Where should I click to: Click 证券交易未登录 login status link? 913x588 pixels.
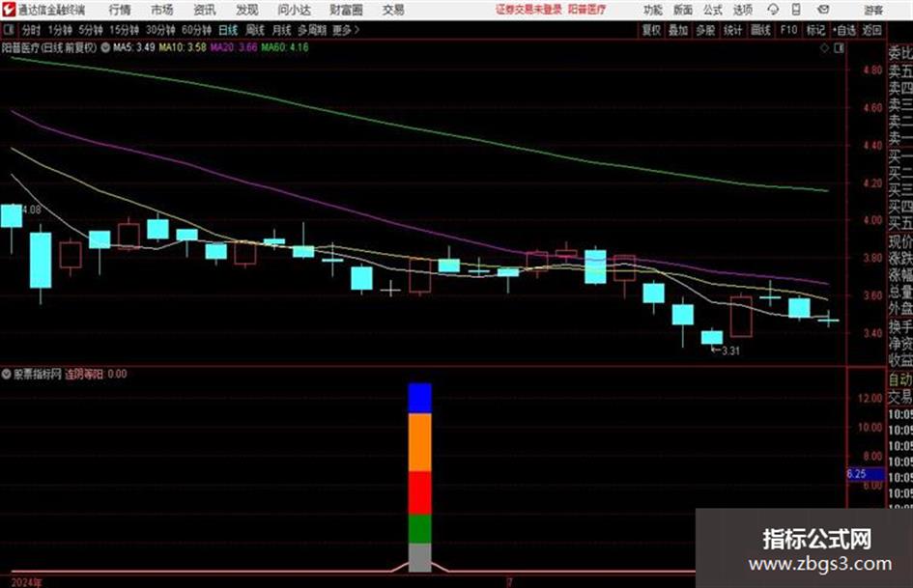[528, 10]
